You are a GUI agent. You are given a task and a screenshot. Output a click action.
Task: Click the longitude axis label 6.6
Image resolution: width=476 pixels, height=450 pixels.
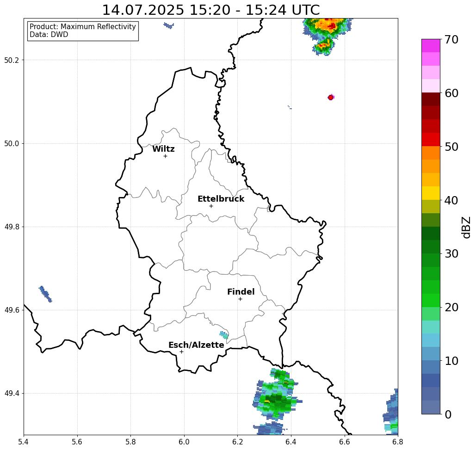[345, 442]
